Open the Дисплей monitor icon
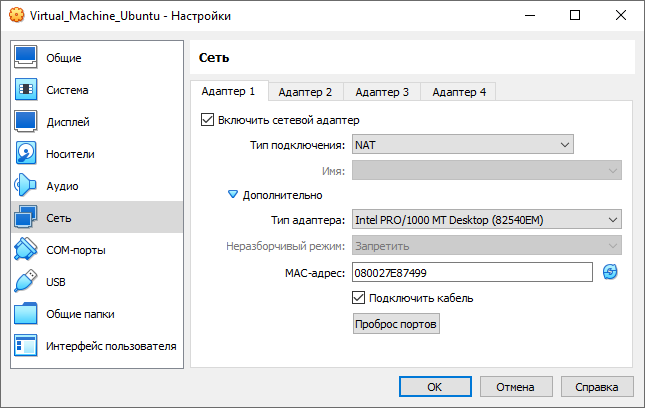 (26, 122)
